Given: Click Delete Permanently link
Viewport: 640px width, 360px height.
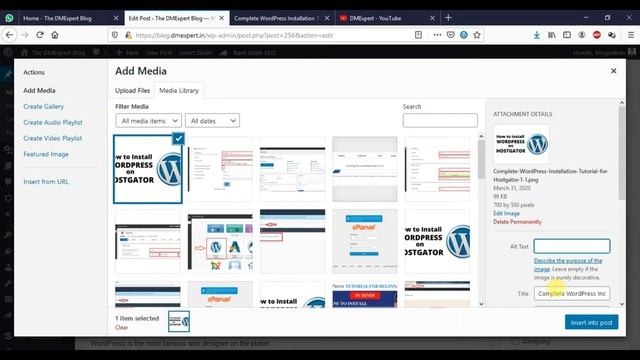Looking at the screenshot, I should [517, 222].
